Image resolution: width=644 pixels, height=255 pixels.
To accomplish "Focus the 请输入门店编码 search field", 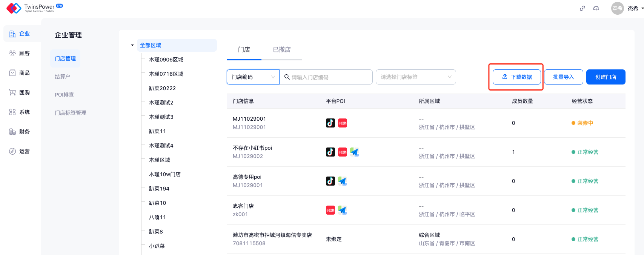I will coord(328,77).
